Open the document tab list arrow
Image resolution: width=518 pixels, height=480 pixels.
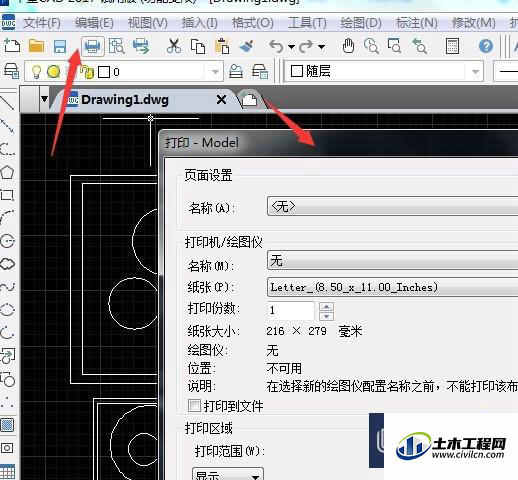tap(44, 99)
